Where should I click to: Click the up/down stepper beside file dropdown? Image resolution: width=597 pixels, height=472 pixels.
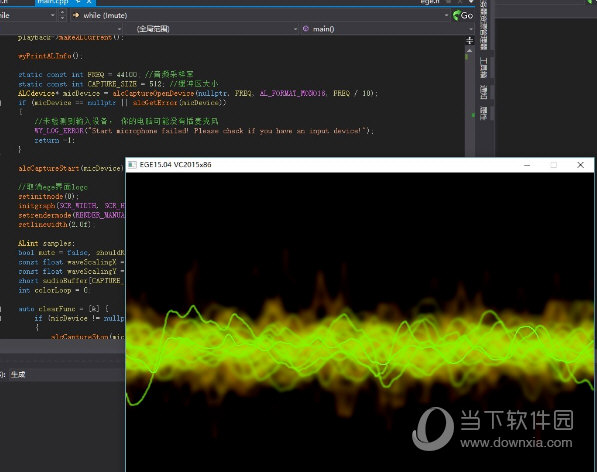click(62, 15)
